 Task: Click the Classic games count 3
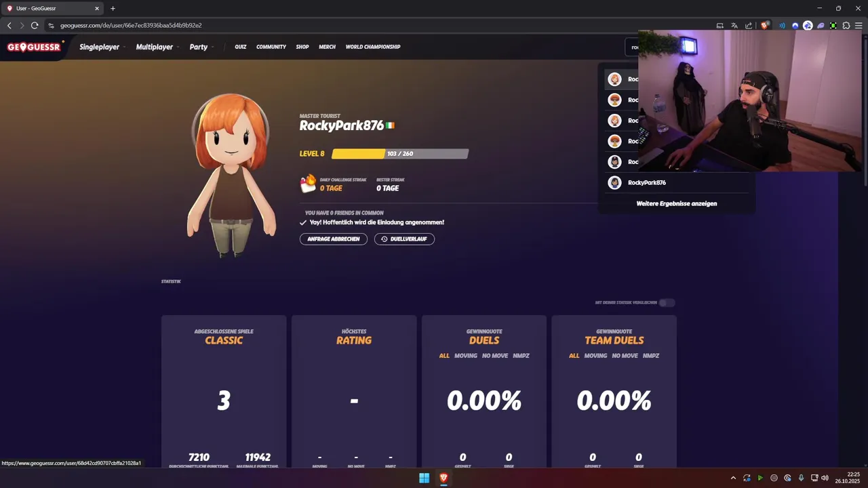tap(224, 401)
